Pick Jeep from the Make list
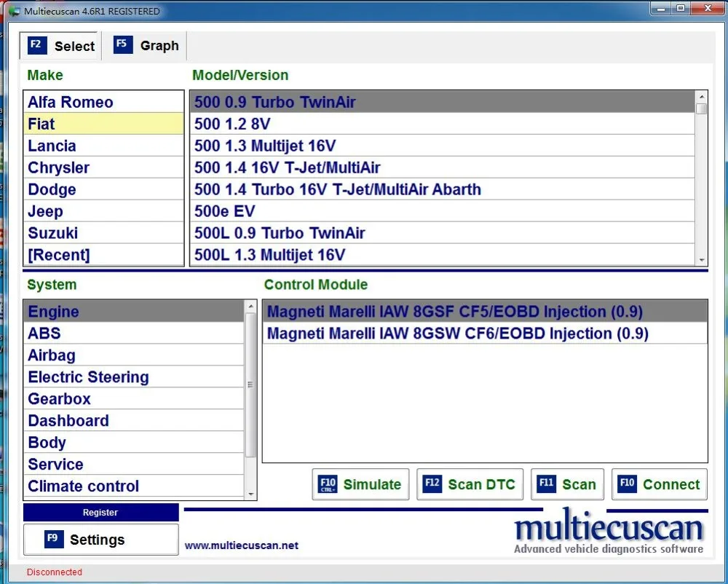 point(103,211)
